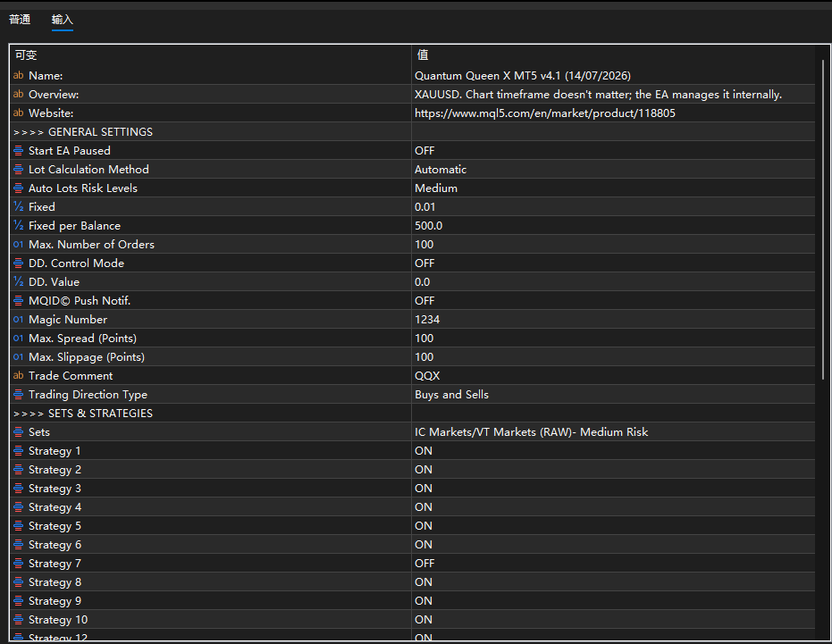
Task: Click the enum icon beside Strategy 6
Action: pos(18,545)
